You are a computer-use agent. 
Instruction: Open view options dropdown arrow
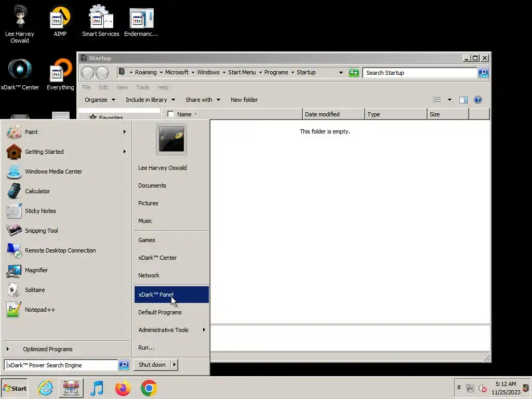(449, 100)
